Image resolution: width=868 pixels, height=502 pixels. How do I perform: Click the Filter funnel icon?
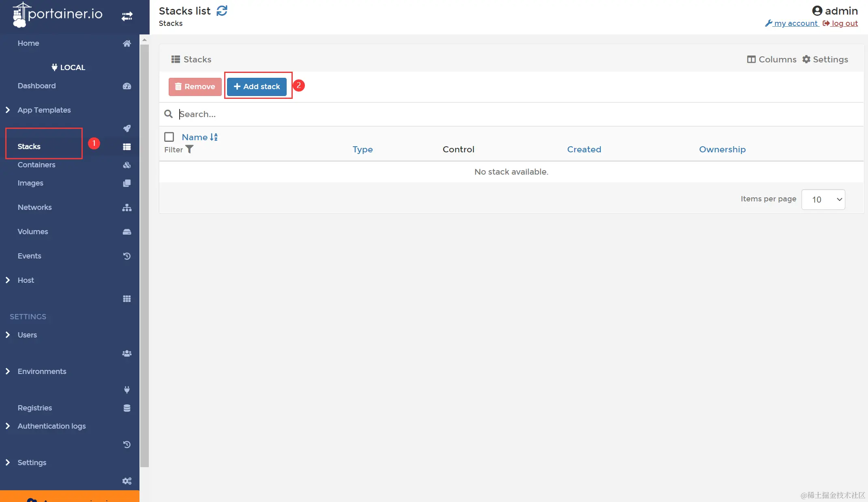189,150
